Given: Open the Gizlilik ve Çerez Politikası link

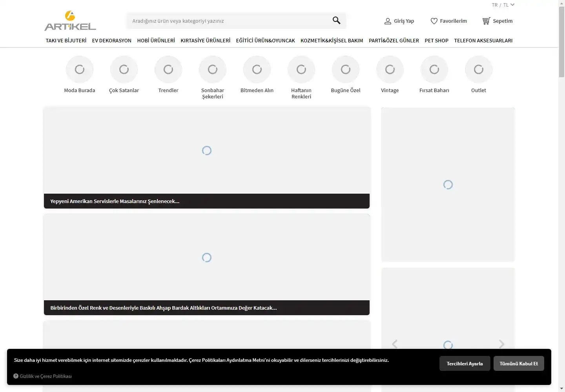Looking at the screenshot, I should click(x=46, y=376).
